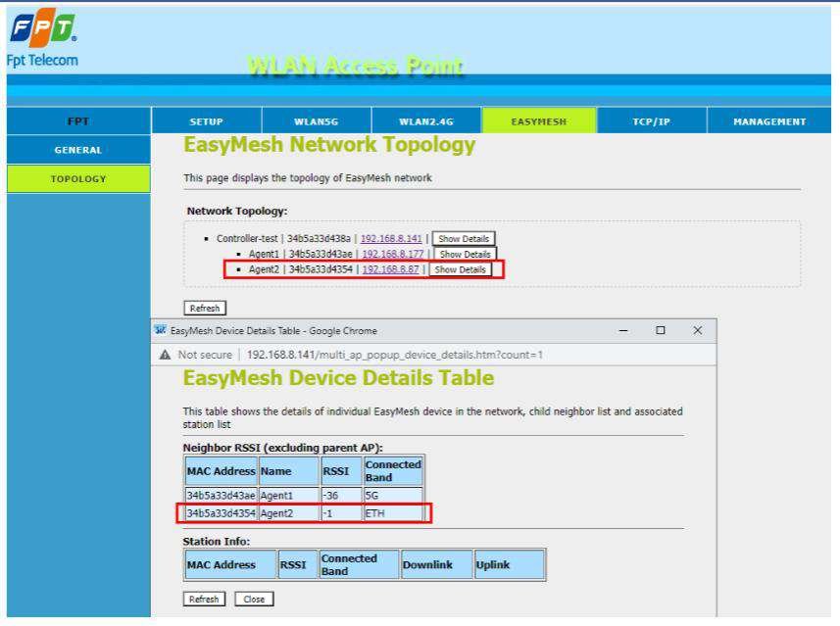The image size is (840, 626).
Task: Open the MANAGEMENT tab
Action: click(x=769, y=121)
